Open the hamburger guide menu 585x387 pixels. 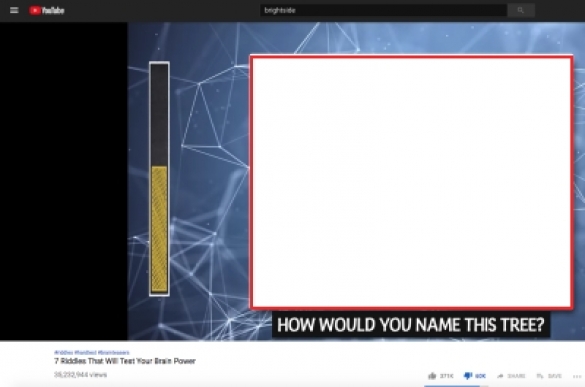click(x=14, y=10)
